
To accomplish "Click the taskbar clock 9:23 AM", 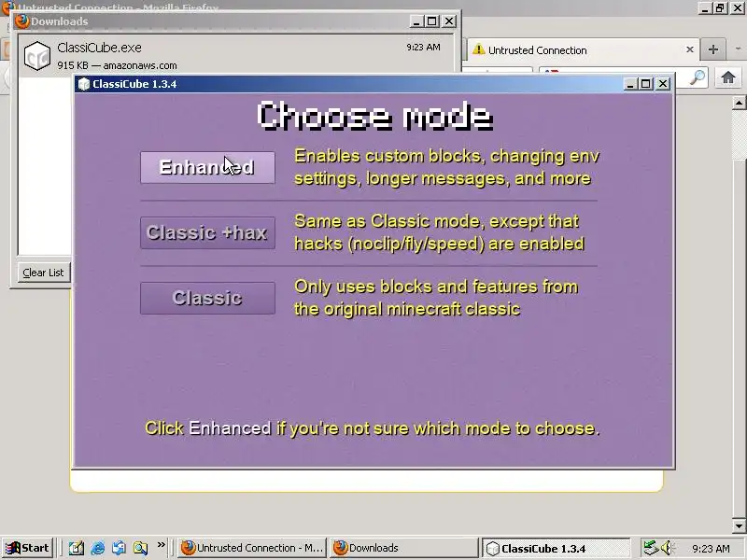I will tap(711, 548).
